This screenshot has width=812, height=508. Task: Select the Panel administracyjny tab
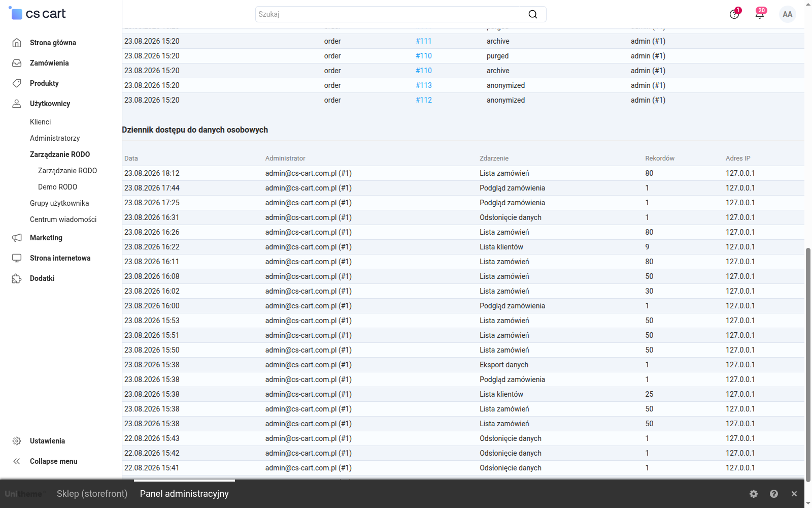(184, 494)
